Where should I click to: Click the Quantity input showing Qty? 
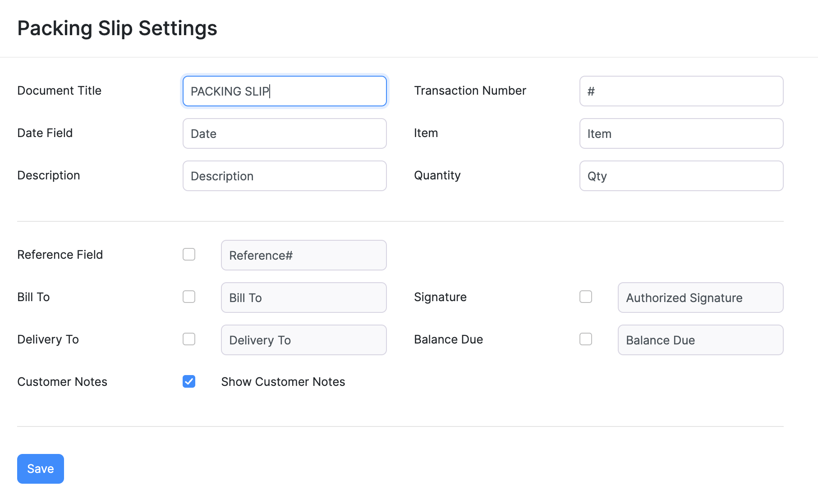click(x=681, y=176)
